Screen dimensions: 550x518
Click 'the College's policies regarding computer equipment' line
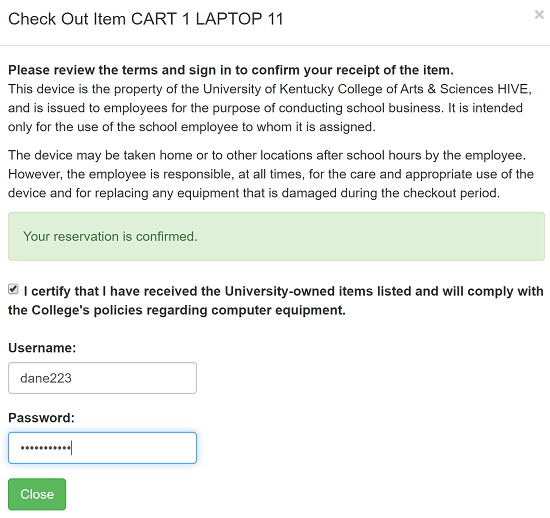177,310
